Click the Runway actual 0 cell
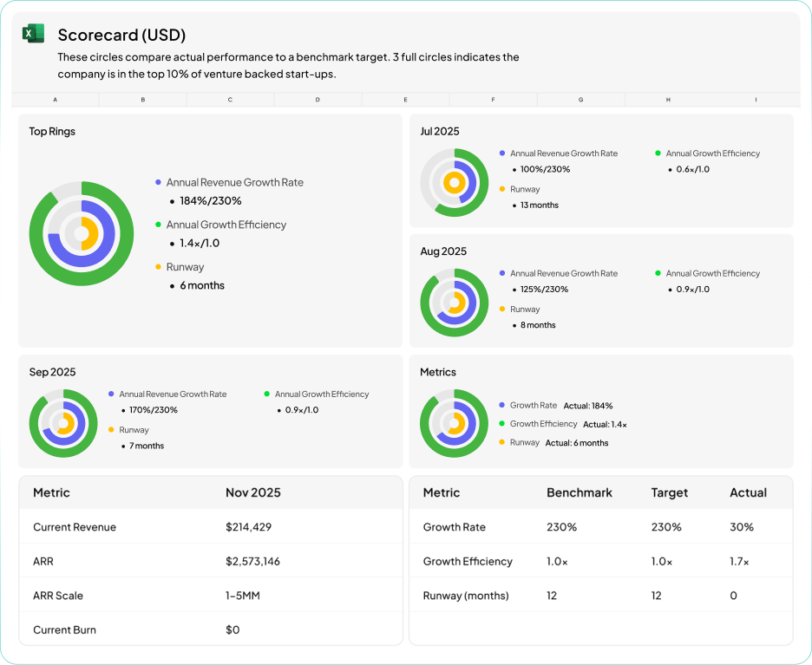The image size is (812, 665). click(733, 596)
